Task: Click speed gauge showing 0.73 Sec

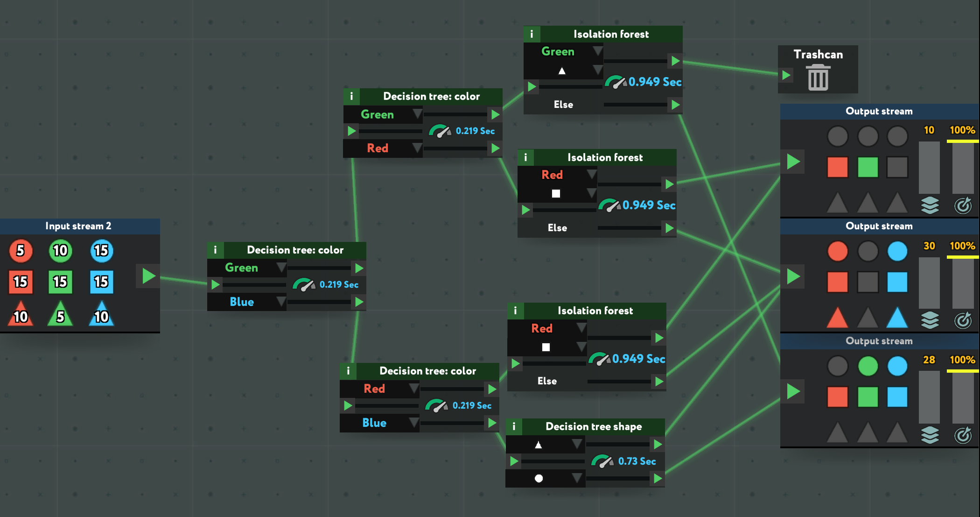Action: pos(602,461)
